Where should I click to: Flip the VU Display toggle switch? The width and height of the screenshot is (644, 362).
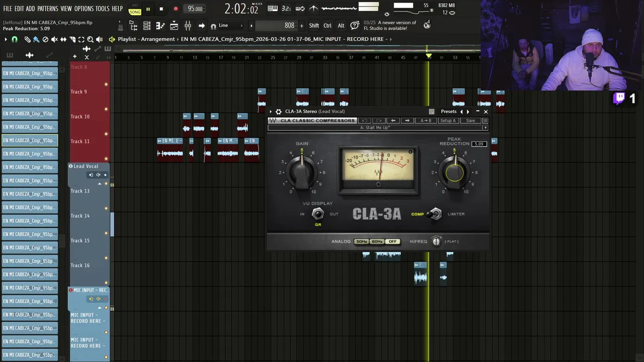click(317, 214)
